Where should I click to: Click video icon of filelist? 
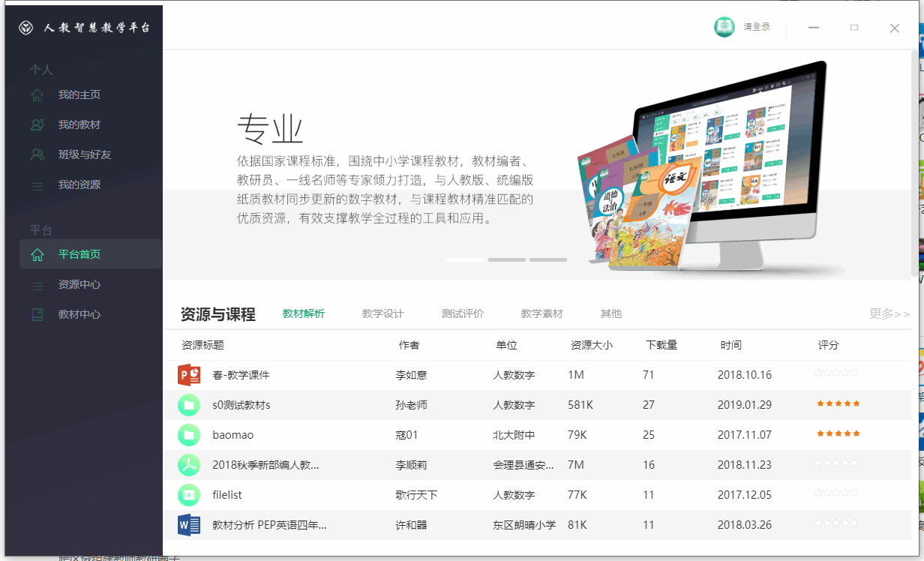click(189, 495)
